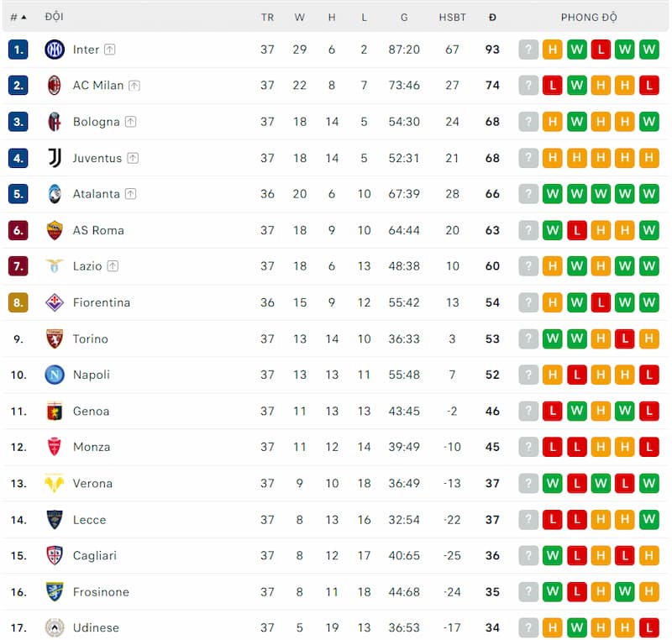Click the Fiorentina crest icon
This screenshot has height=640, width=672.
click(x=55, y=302)
